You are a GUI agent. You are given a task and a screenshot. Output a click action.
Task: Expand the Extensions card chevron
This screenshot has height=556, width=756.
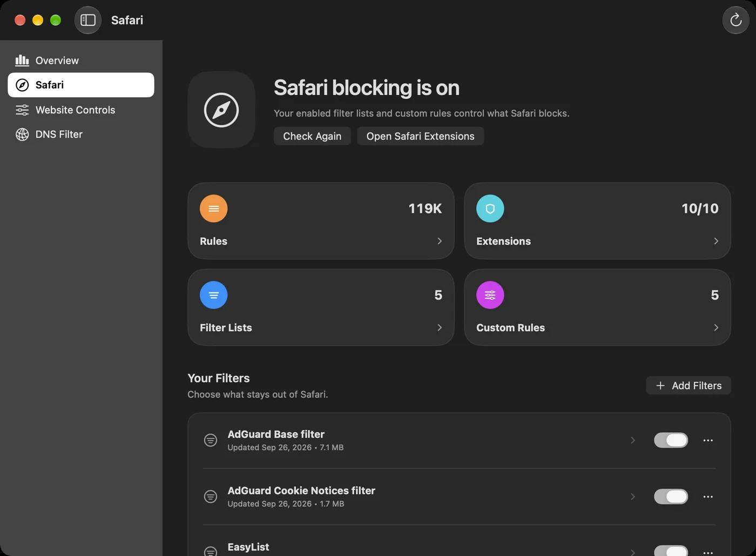click(x=716, y=241)
